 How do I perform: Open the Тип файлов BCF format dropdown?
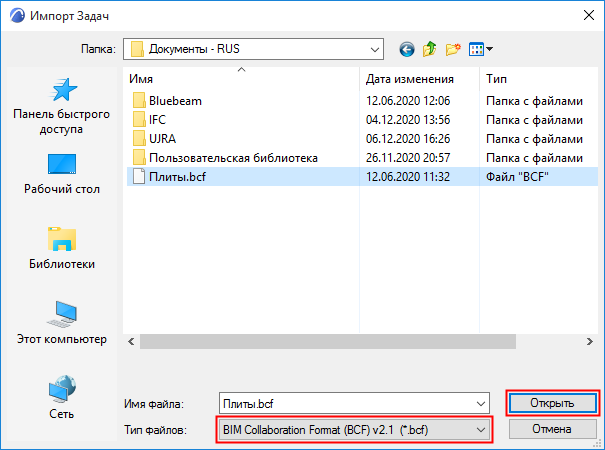tap(354, 430)
